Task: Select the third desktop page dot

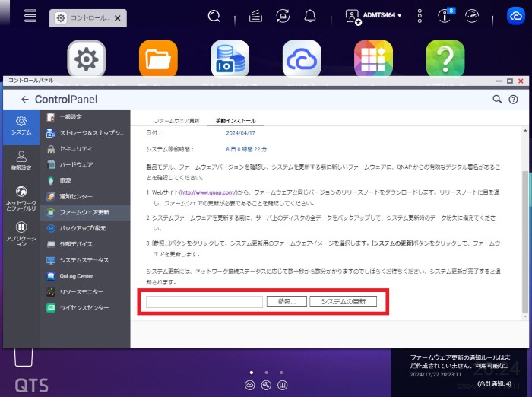Action: pyautogui.click(x=281, y=373)
